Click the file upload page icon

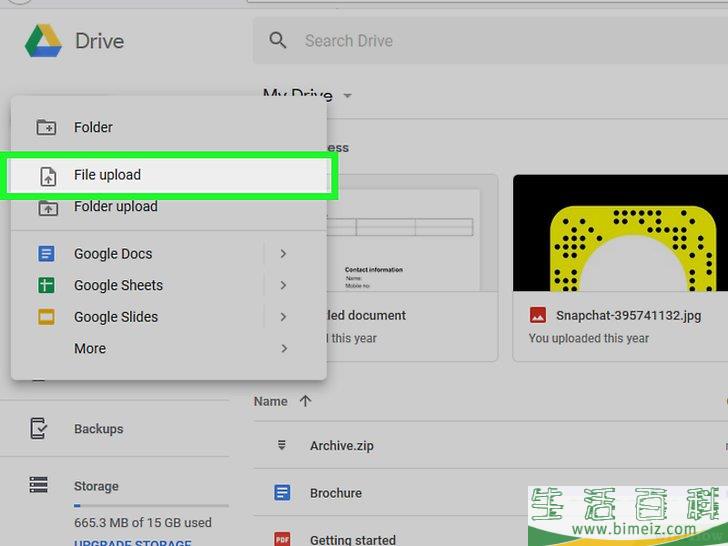point(48,176)
